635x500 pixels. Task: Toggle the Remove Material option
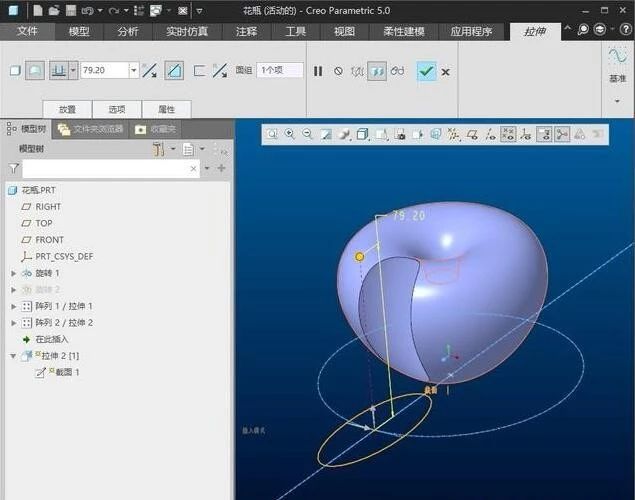coord(174,71)
